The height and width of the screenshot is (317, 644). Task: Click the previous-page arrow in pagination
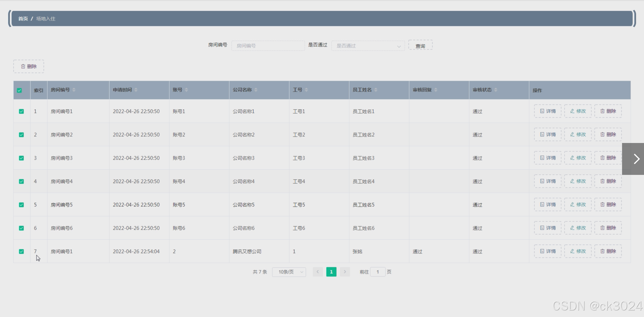318,272
